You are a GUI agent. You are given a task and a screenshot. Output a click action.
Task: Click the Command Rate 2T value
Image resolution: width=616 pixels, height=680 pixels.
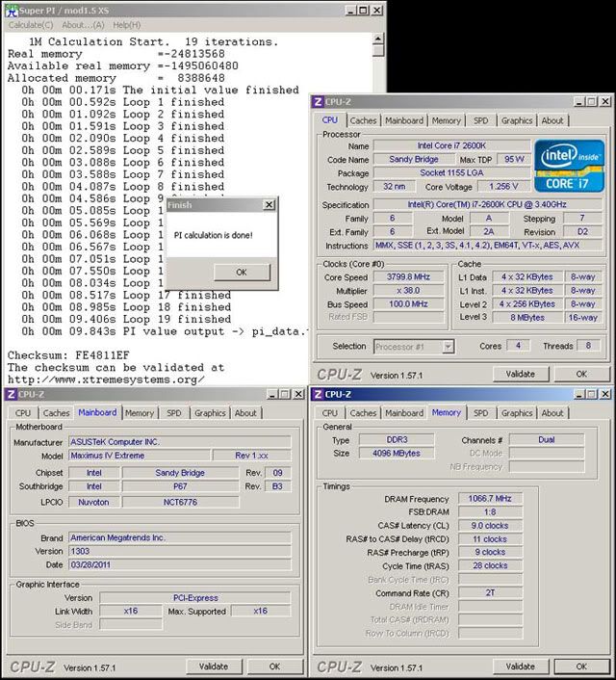490,592
